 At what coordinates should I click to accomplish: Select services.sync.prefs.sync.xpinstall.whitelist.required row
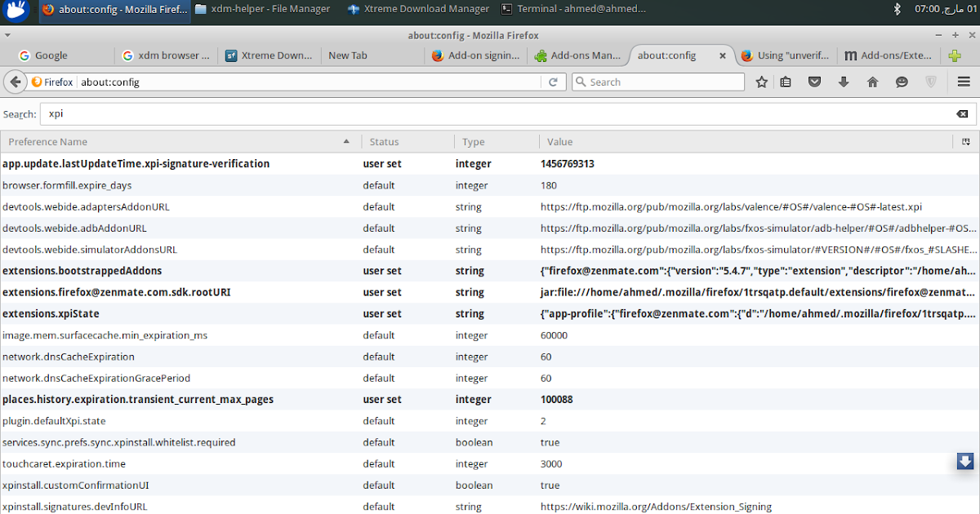click(490, 442)
